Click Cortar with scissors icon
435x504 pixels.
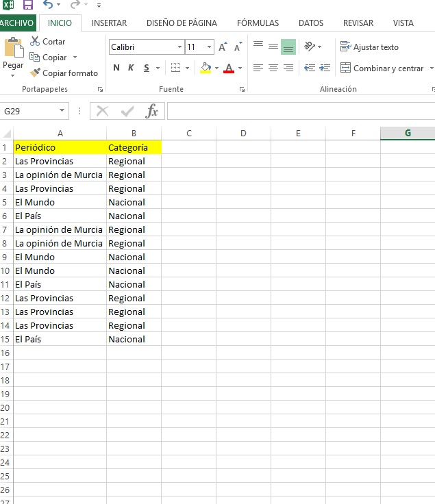coord(47,42)
